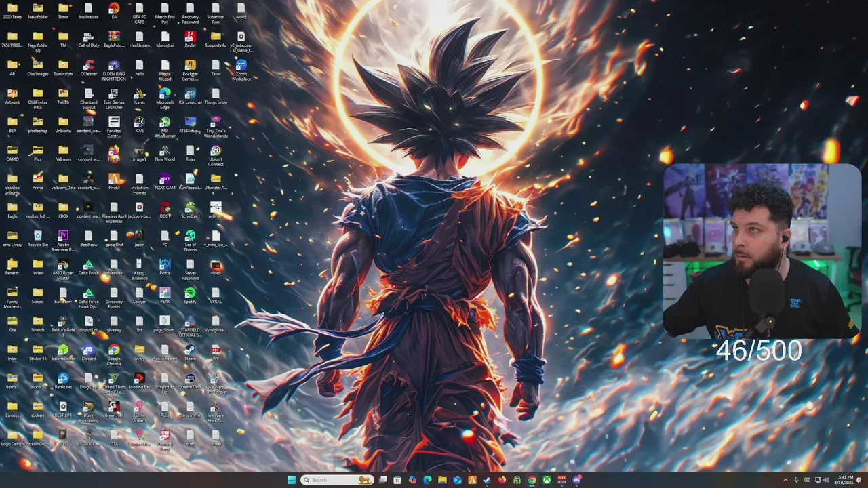
Task: Select the AMD Ryzen Master icon
Action: click(63, 270)
